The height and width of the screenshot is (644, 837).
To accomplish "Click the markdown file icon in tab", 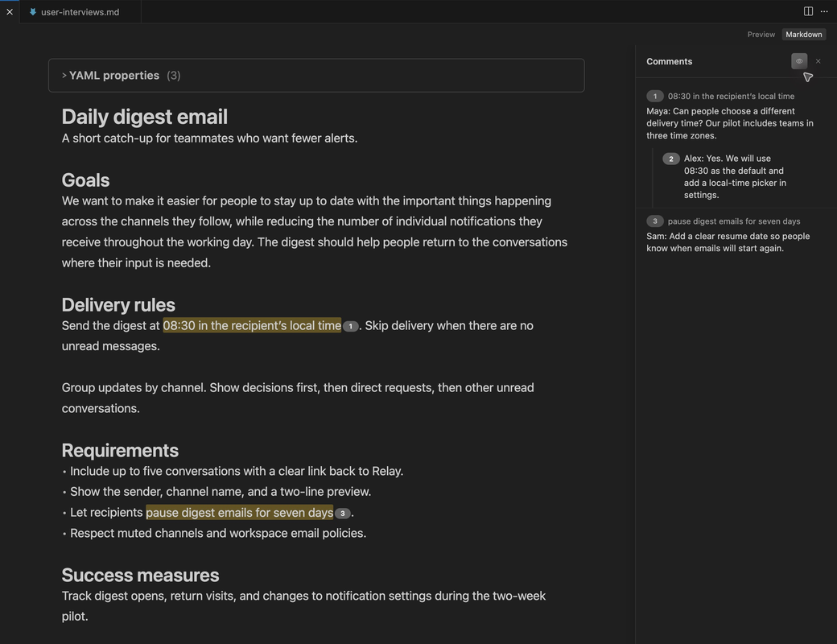I will point(32,12).
